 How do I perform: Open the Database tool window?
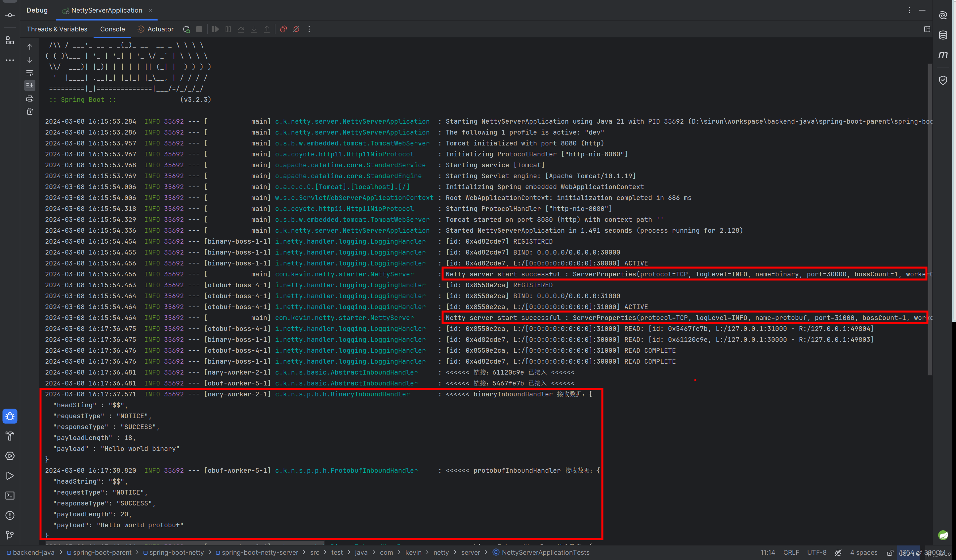click(x=943, y=35)
